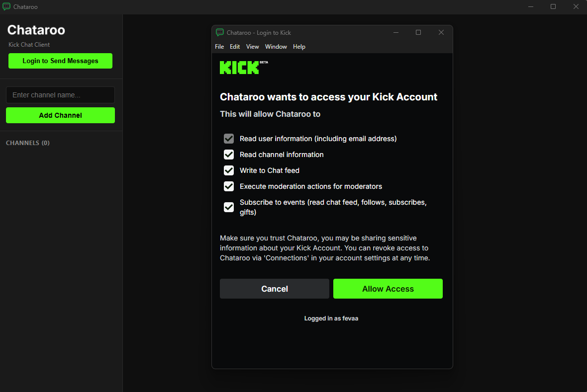This screenshot has height=392, width=587.
Task: Open the File menu
Action: (219, 46)
